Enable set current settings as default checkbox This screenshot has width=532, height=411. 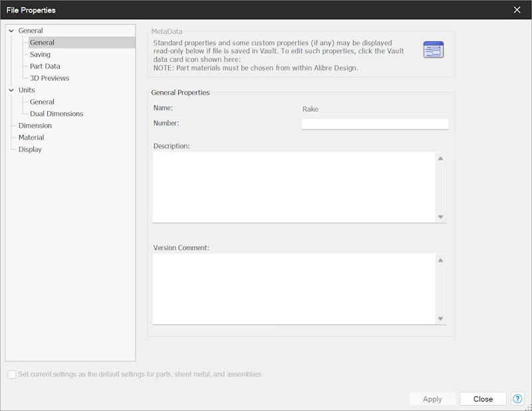point(12,374)
